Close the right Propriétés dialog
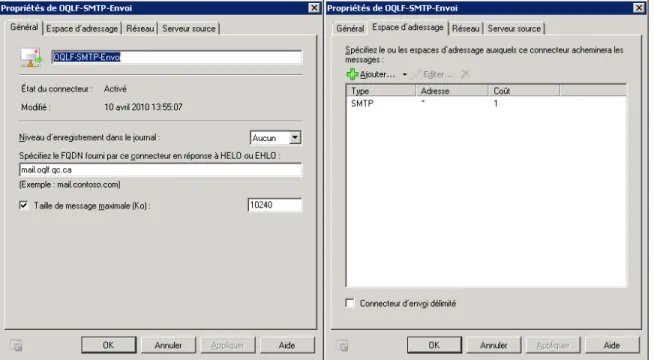654x360 pixels. click(639, 8)
